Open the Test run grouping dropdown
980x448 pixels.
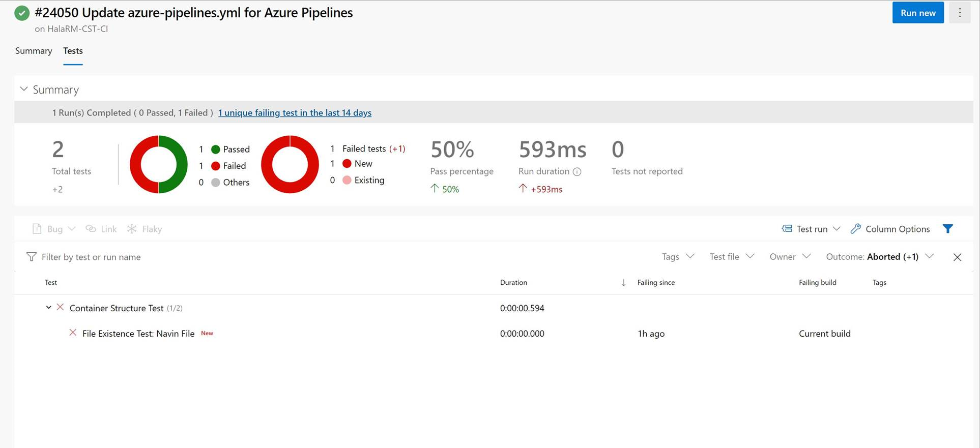coord(811,229)
